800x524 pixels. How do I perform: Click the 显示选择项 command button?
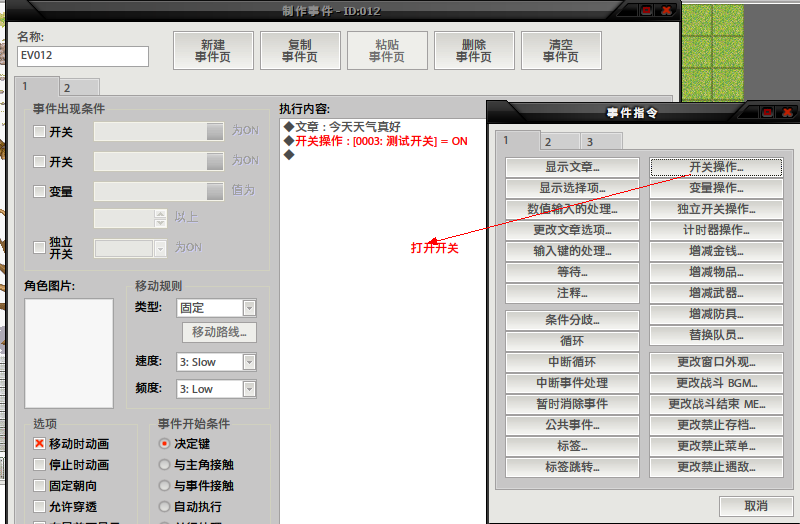tap(572, 188)
